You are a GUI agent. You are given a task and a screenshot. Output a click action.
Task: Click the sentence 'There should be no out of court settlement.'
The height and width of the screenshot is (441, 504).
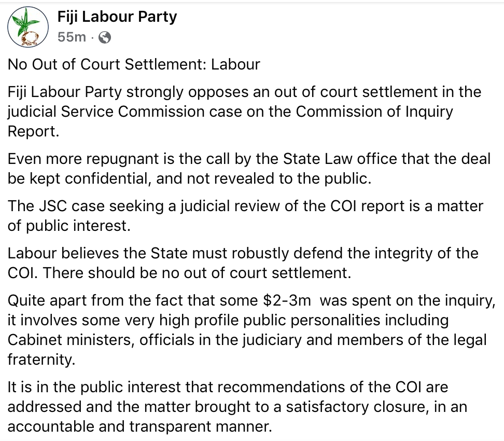pyautogui.click(x=198, y=273)
